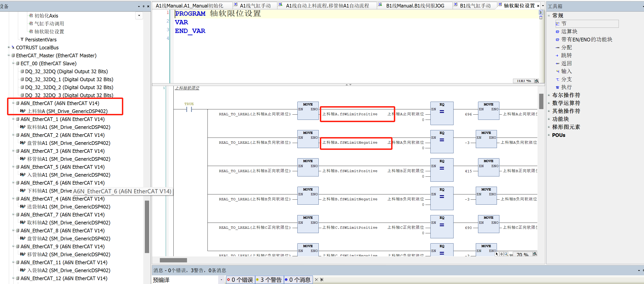
Task: Click the magnifier next to 100 % zoom
Action: pos(536,81)
